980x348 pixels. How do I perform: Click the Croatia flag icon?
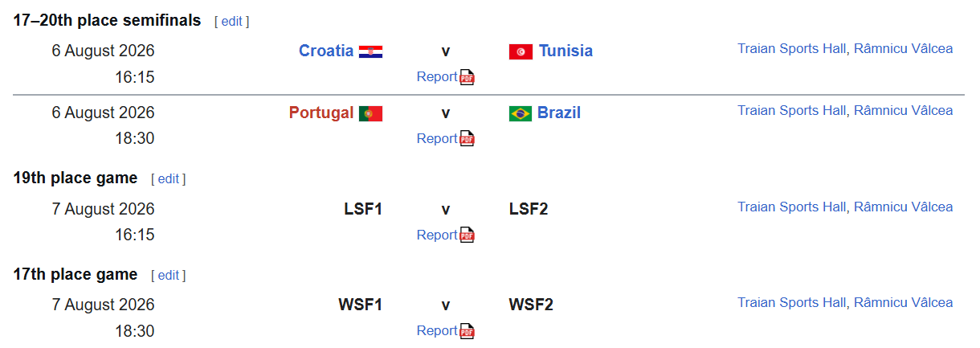tap(370, 51)
